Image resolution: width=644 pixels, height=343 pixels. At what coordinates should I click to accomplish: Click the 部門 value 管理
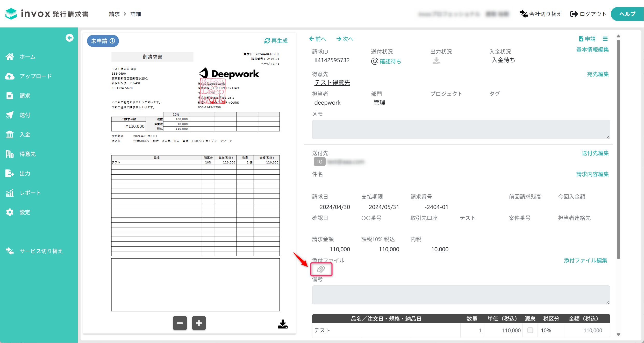pyautogui.click(x=379, y=103)
